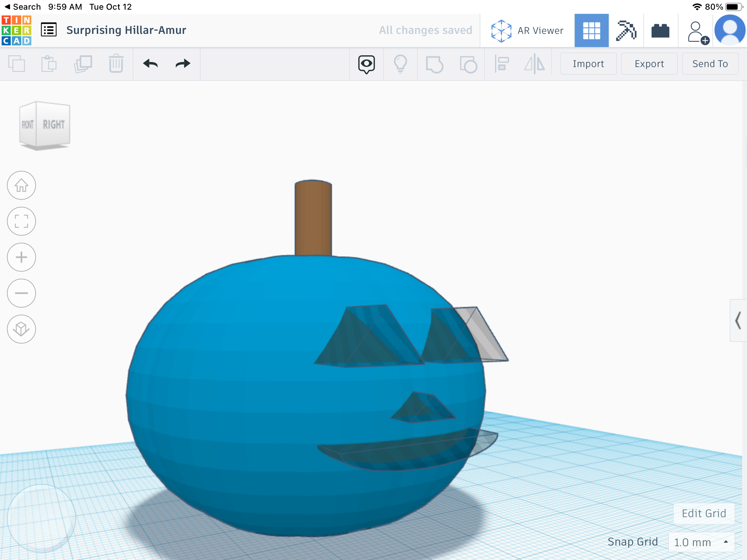Select the Align tool
Screen dimensions: 747x560
(502, 64)
